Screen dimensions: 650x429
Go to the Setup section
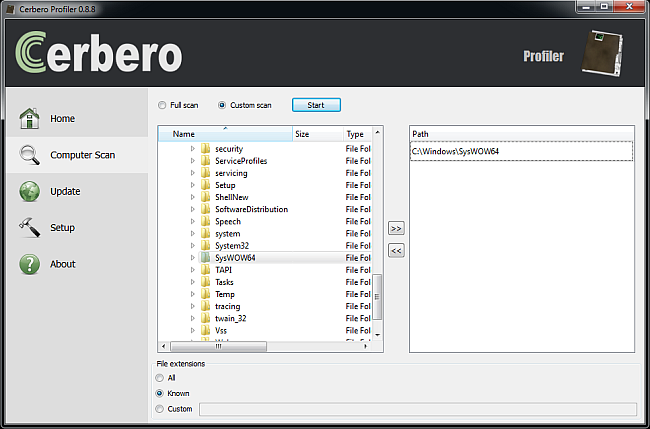(x=77, y=228)
